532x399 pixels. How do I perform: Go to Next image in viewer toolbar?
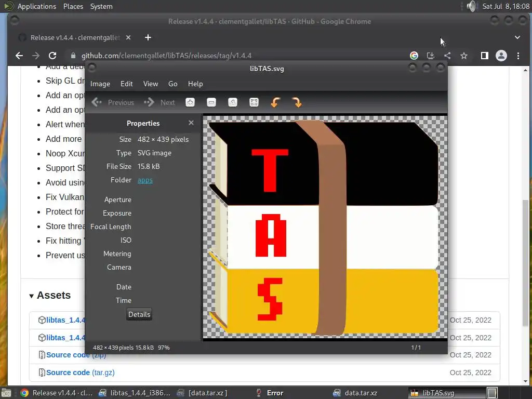click(159, 102)
